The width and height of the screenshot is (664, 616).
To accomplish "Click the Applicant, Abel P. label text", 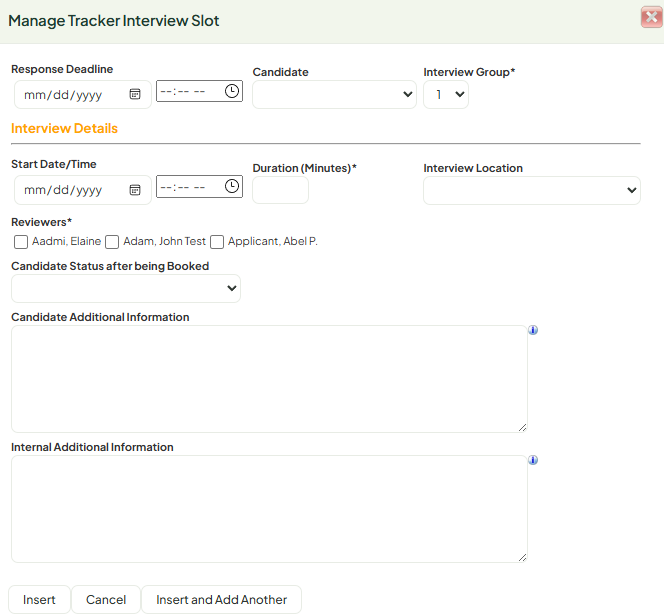I will click(x=273, y=241).
